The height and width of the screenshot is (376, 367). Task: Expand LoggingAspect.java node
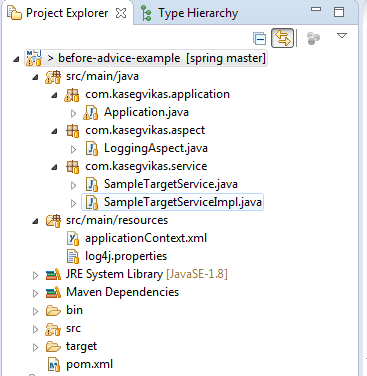click(73, 149)
